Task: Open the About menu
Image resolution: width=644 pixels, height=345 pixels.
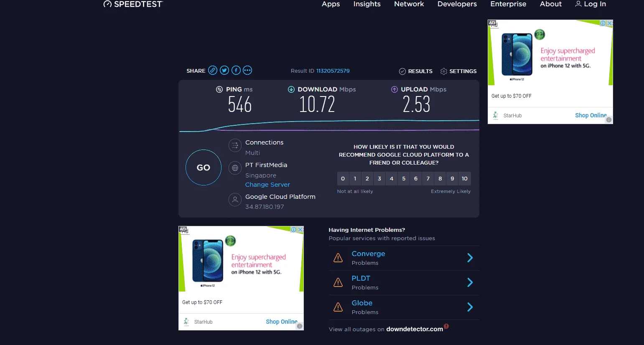Action: (551, 4)
